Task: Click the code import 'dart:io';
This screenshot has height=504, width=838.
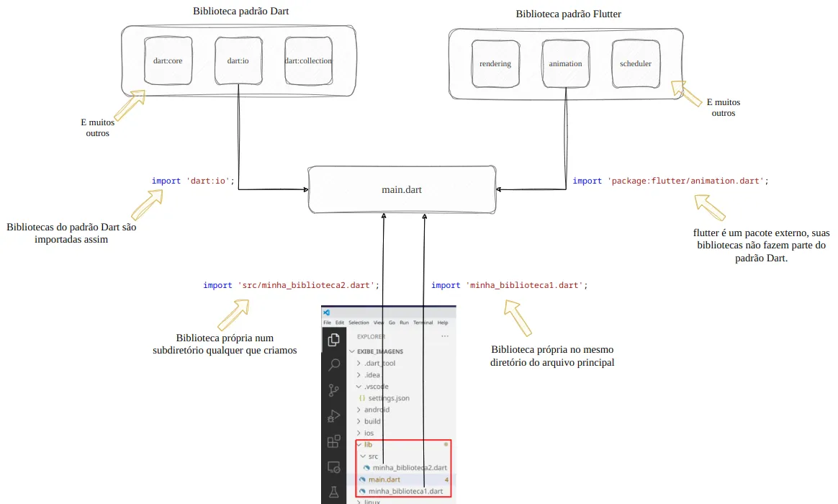Action: 193,181
